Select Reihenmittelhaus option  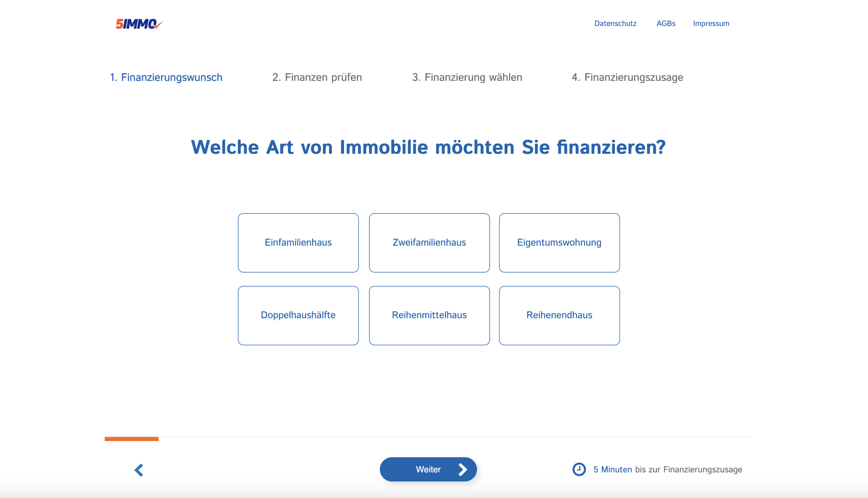tap(429, 315)
